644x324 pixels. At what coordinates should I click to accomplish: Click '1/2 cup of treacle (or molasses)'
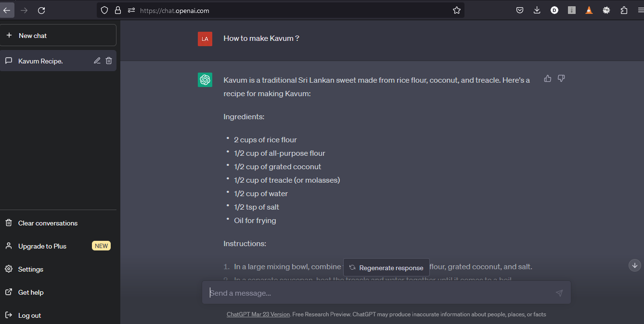[x=287, y=180]
